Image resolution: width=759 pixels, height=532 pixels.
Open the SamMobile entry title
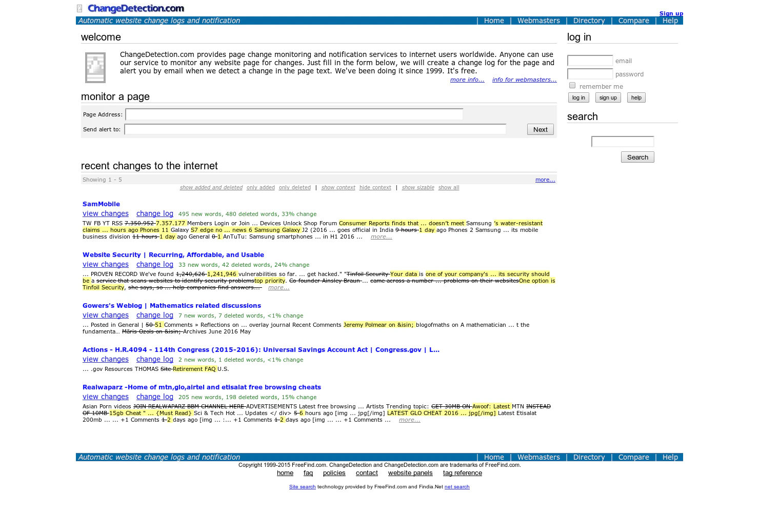pos(101,204)
